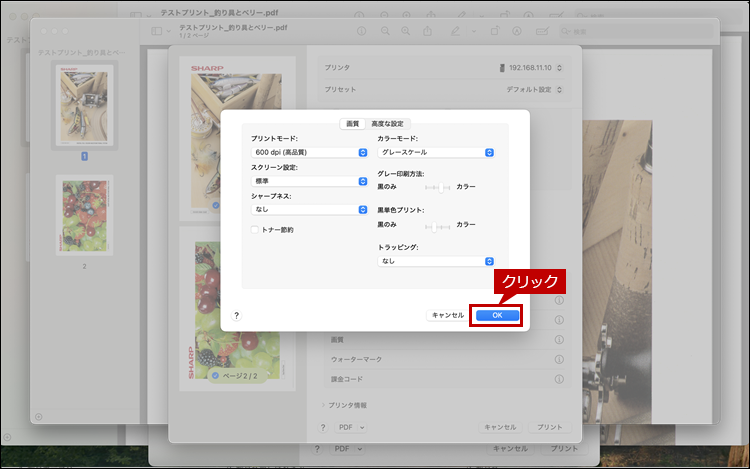Click the sidebar toggle icon in Preview toolbar

click(156, 31)
